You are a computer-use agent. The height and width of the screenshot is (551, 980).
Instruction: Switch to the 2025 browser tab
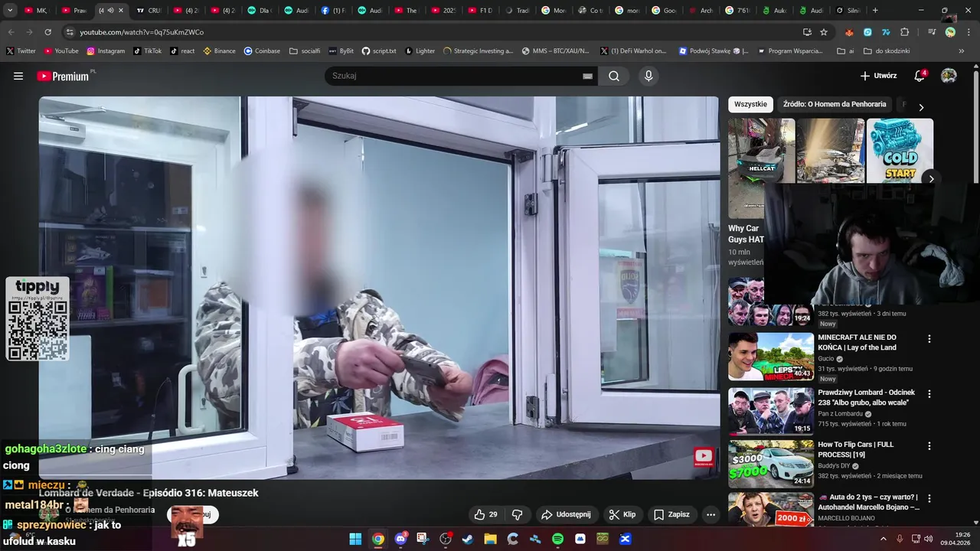coord(444,11)
